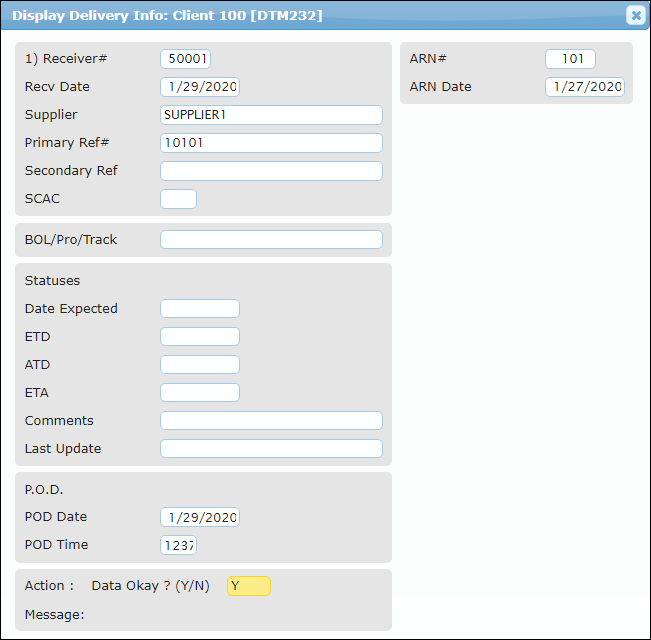Select the Date Expected field

[200, 309]
